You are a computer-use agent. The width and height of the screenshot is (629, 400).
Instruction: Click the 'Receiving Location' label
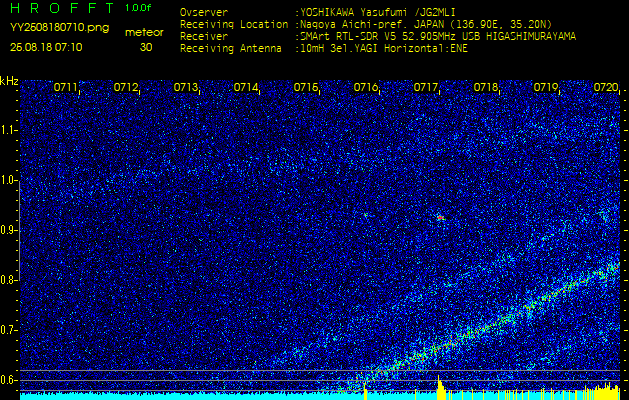[x=234, y=24]
